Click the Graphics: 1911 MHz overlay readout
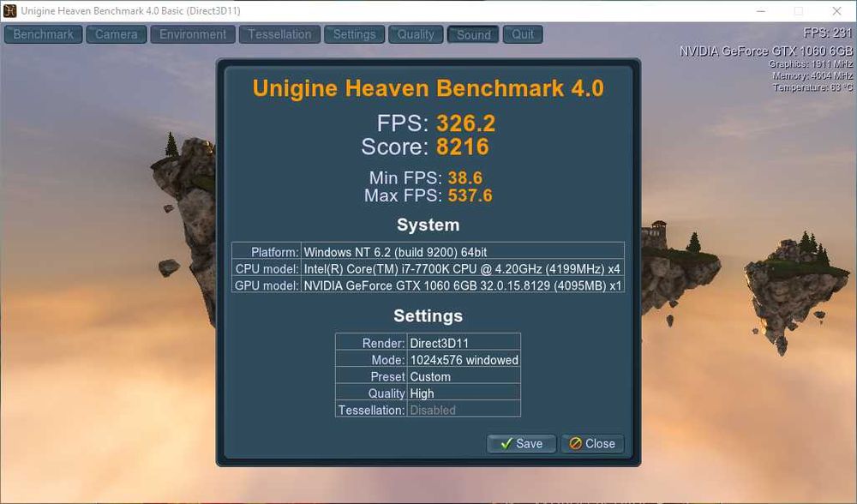 click(811, 64)
